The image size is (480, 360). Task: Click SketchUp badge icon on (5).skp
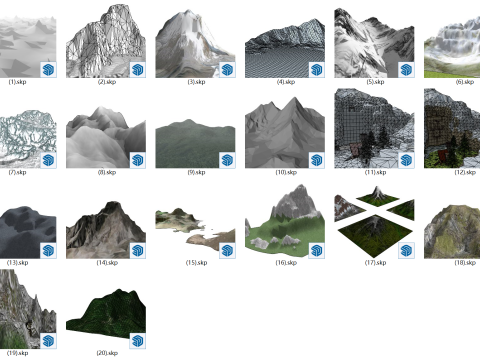(x=406, y=70)
